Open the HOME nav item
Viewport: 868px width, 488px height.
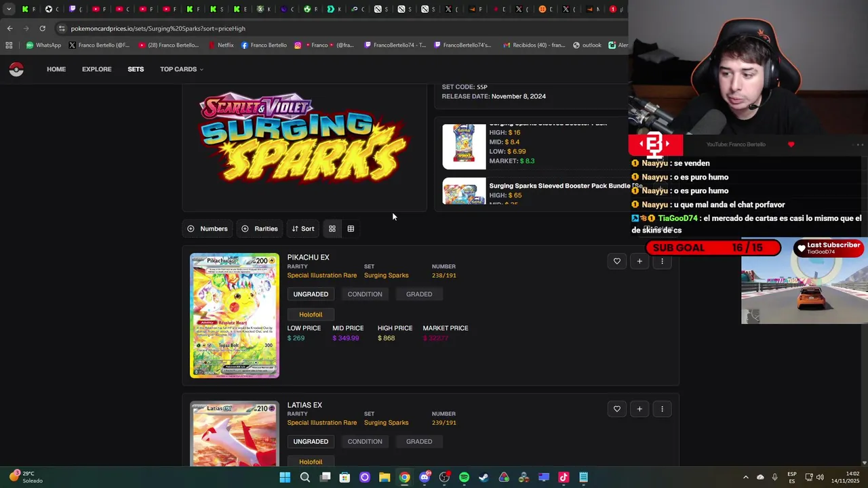pyautogui.click(x=56, y=69)
